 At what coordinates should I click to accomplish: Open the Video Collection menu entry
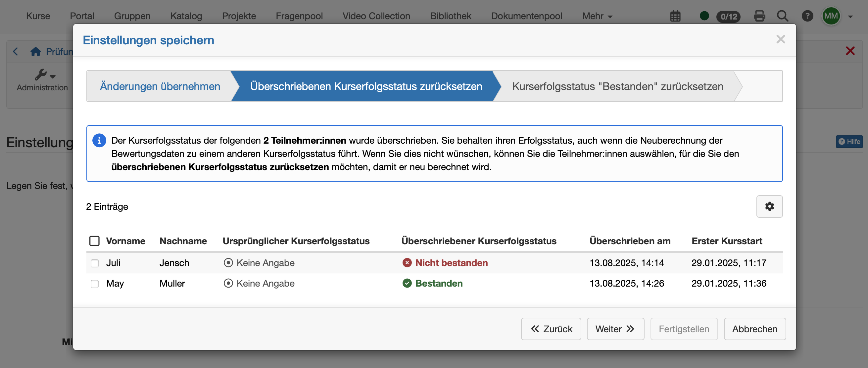tap(376, 16)
